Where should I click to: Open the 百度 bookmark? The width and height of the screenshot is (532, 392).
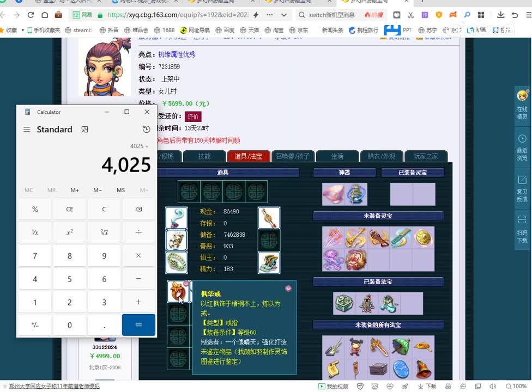pyautogui.click(x=225, y=30)
